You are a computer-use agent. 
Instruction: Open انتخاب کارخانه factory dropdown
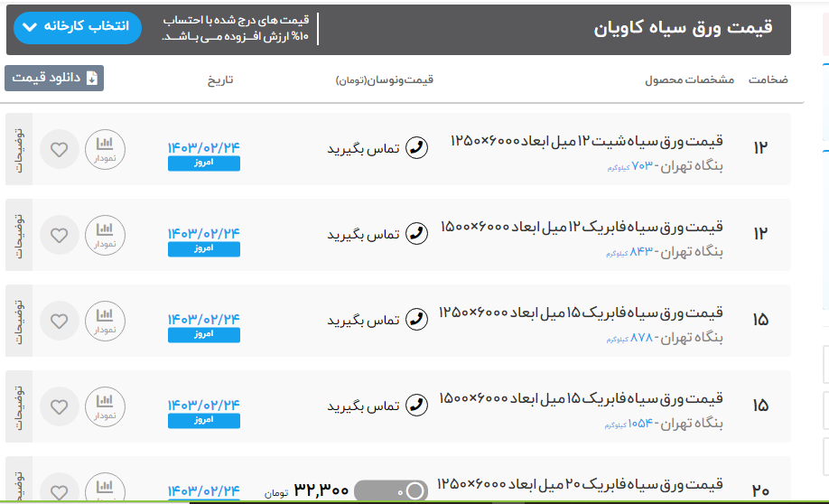pyautogui.click(x=78, y=27)
